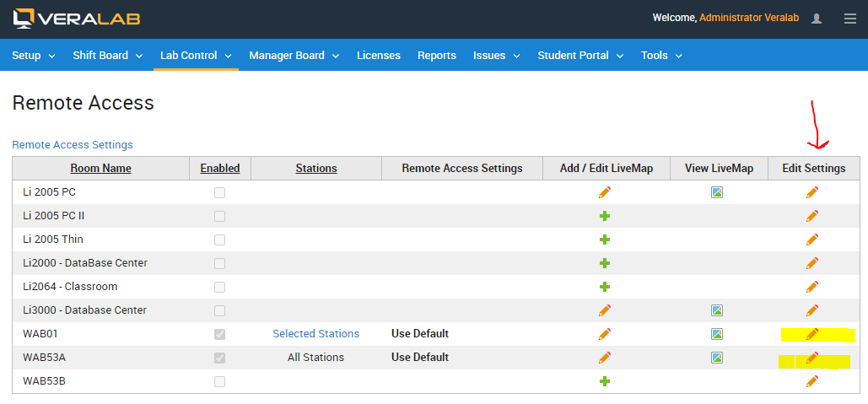Click All Stations text in WAB53A row
This screenshot has width=868, height=404.
point(316,358)
